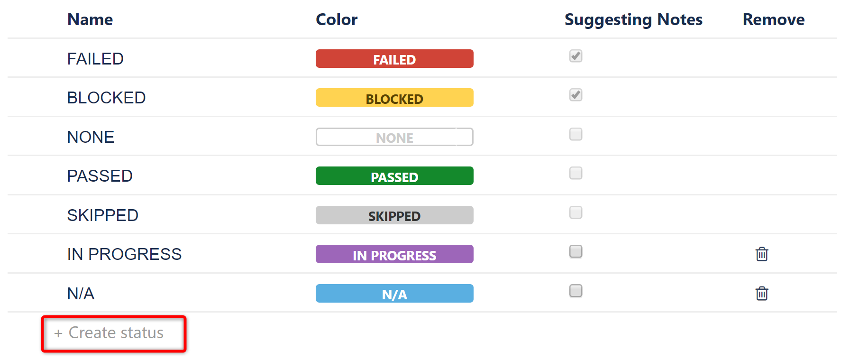Toggle Suggesting Notes checkbox for FAILED
The width and height of the screenshot is (868, 360).
click(576, 56)
